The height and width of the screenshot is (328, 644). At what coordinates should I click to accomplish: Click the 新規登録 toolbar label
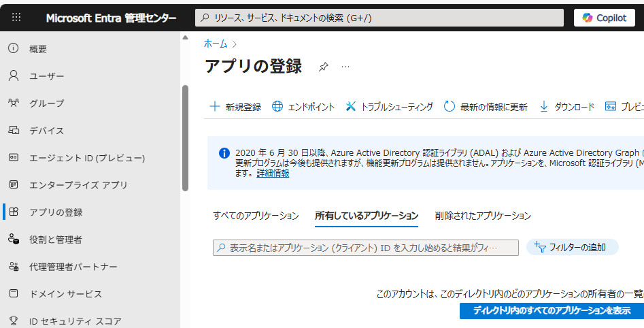pos(243,107)
